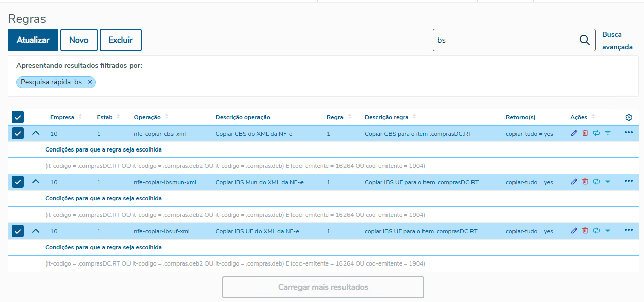
Task: Click the replicate arrows icon for nfe-copiar-ibsuf-xml
Action: 596,231
